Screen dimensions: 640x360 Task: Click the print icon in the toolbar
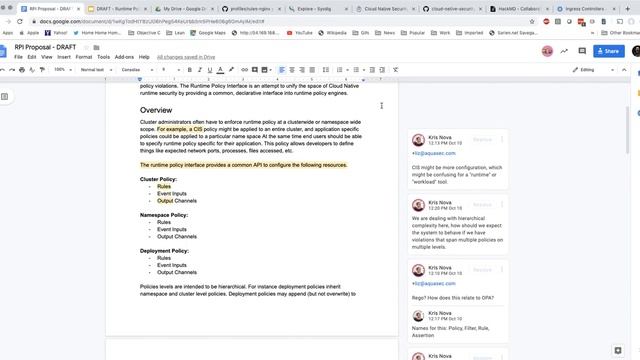(22, 70)
